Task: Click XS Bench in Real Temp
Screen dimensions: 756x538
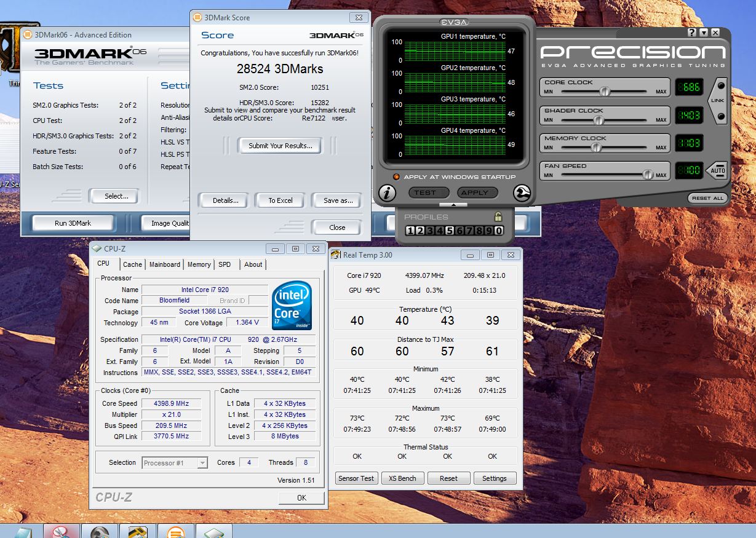Action: (x=402, y=478)
